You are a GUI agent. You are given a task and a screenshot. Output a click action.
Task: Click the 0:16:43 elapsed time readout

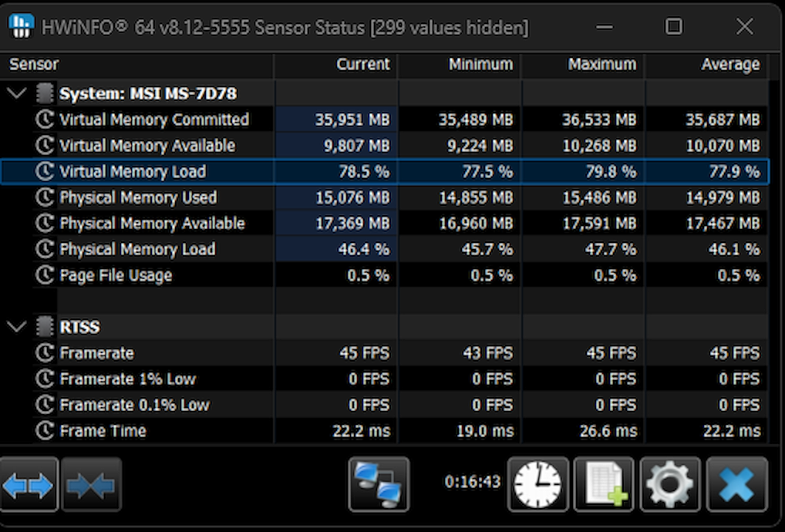(473, 482)
